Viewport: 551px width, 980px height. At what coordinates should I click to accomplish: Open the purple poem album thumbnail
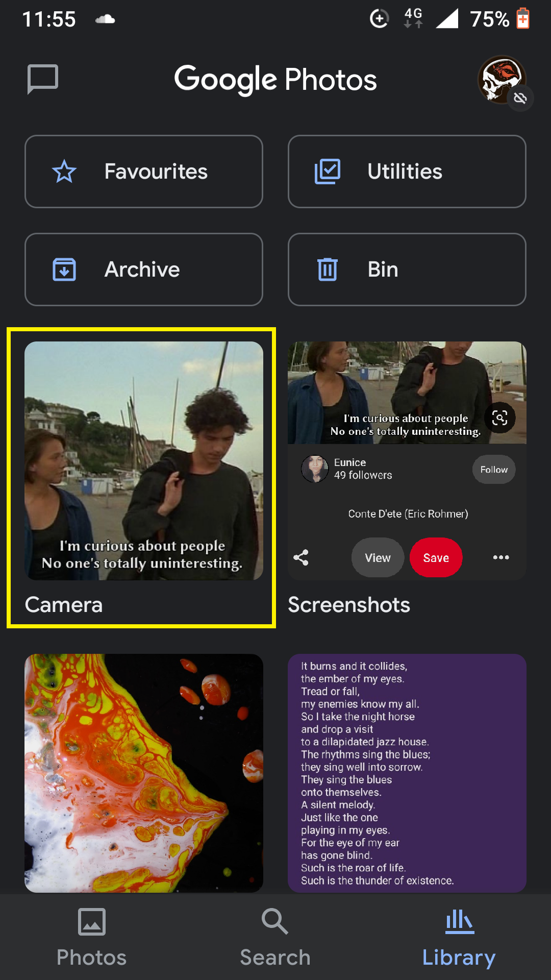tap(407, 773)
